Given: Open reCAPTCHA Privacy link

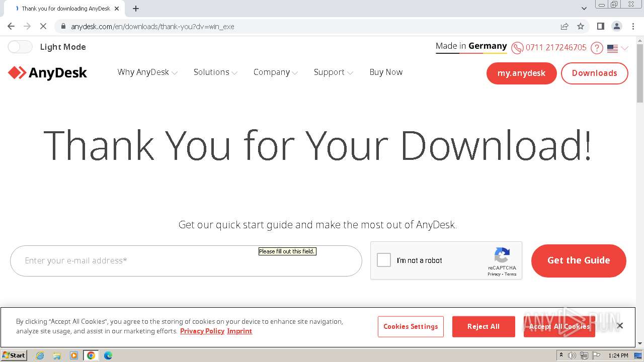Looking at the screenshot, I should tap(494, 274).
